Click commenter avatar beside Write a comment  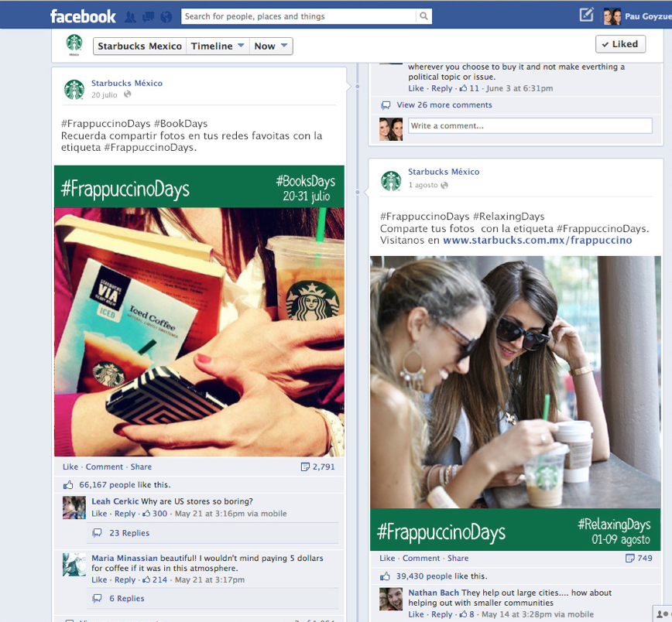coord(391,129)
